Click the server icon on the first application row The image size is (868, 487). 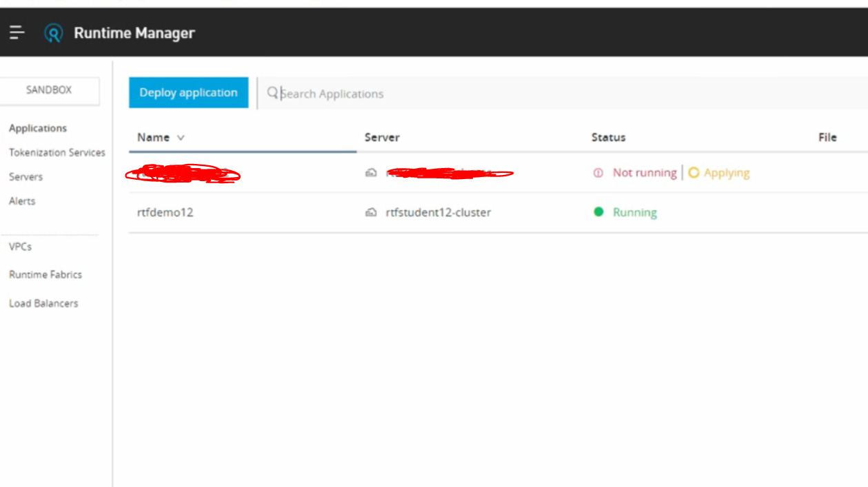371,173
